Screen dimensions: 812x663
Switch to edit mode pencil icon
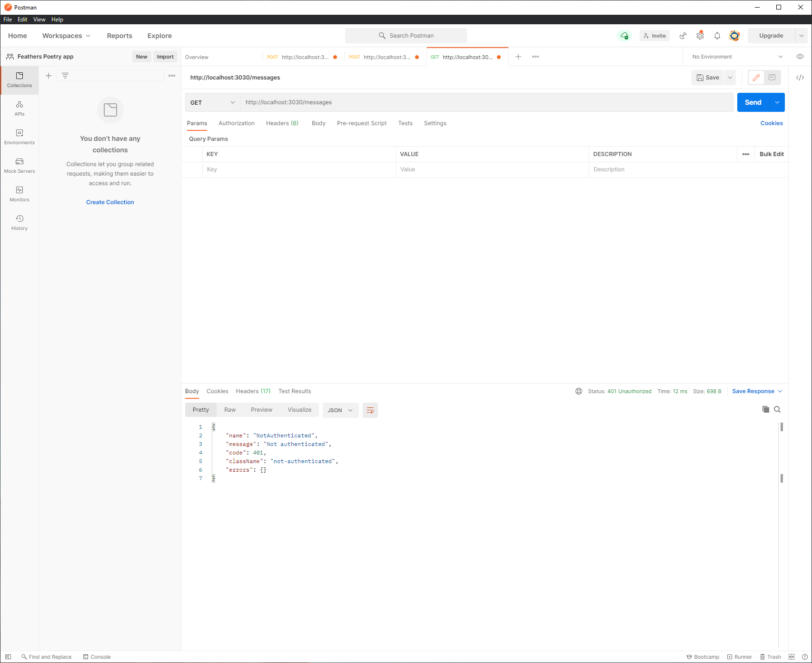click(756, 78)
